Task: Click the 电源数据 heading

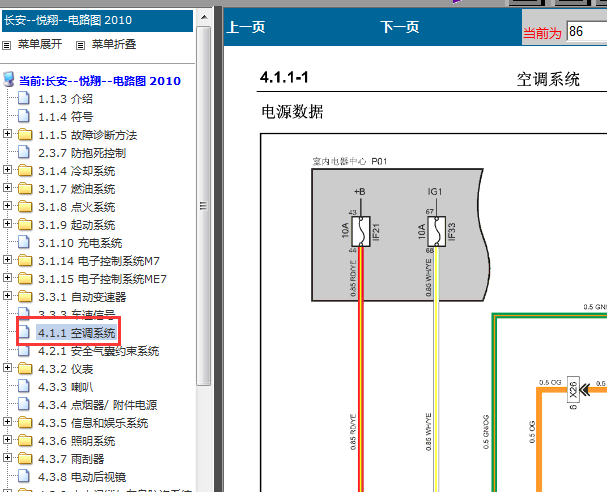Action: [292, 112]
